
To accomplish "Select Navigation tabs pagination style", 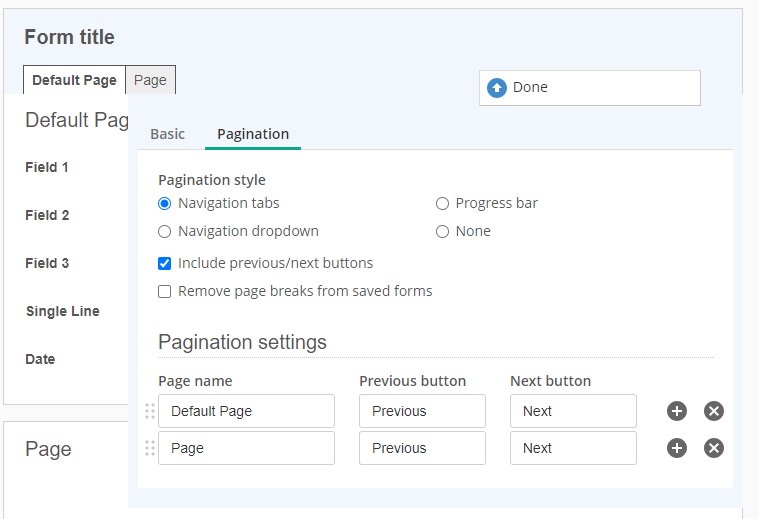I will click(165, 203).
